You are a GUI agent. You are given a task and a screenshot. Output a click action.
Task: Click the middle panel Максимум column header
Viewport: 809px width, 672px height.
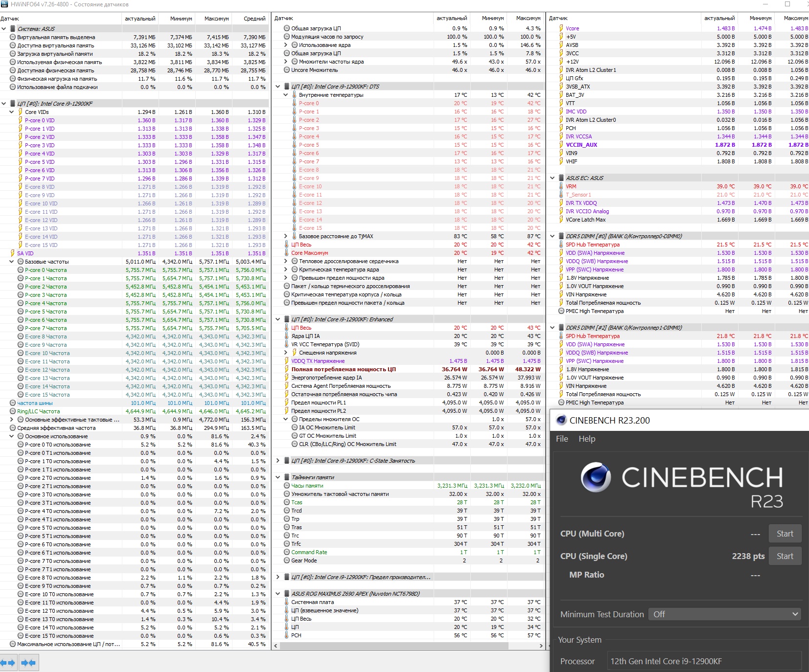point(526,18)
